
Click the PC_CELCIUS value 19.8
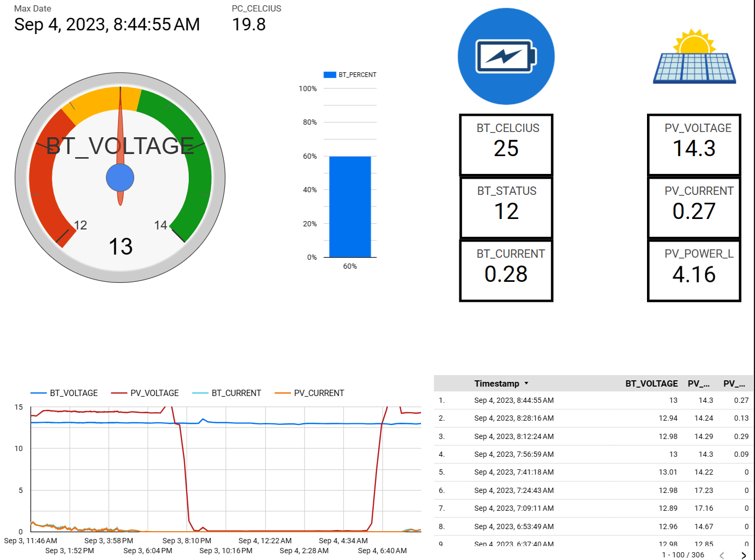[x=249, y=24]
